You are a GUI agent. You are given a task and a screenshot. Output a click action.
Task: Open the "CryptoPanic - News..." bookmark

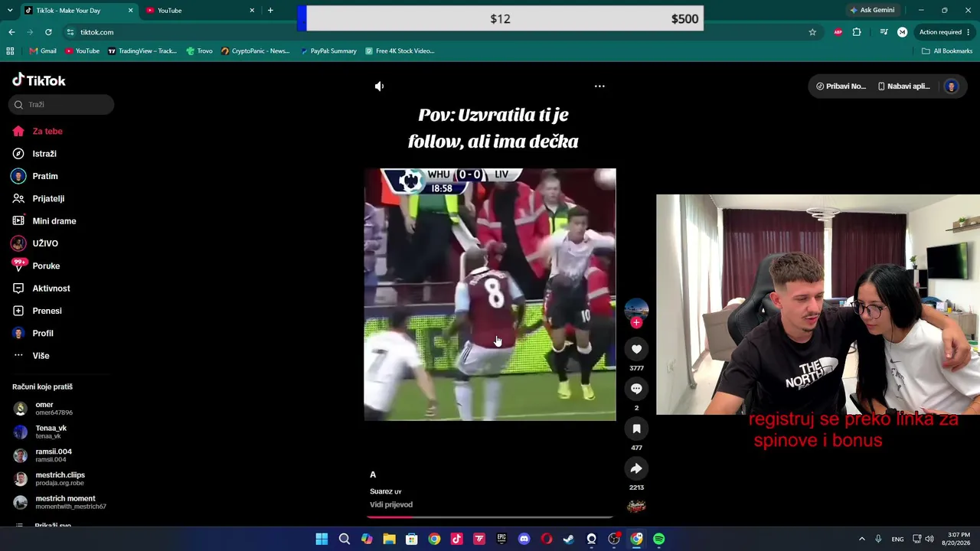(256, 51)
